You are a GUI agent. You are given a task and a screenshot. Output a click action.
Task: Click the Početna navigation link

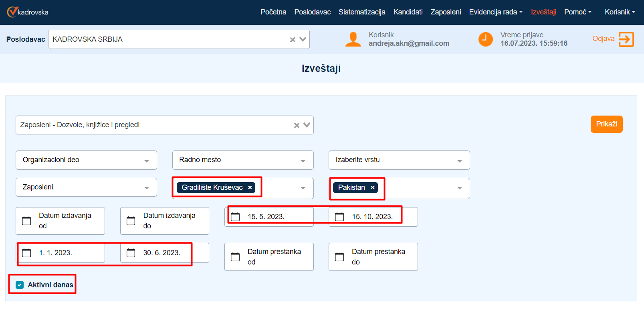coord(273,12)
